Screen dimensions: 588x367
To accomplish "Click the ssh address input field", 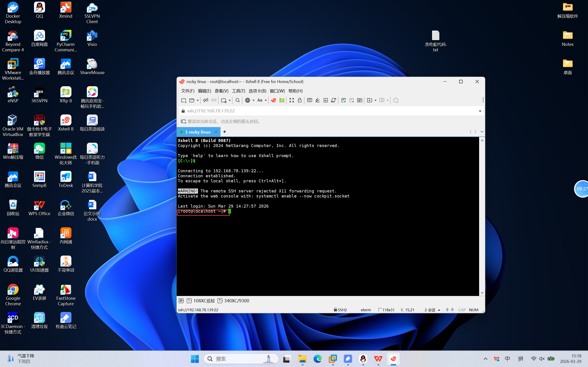I will point(316,111).
